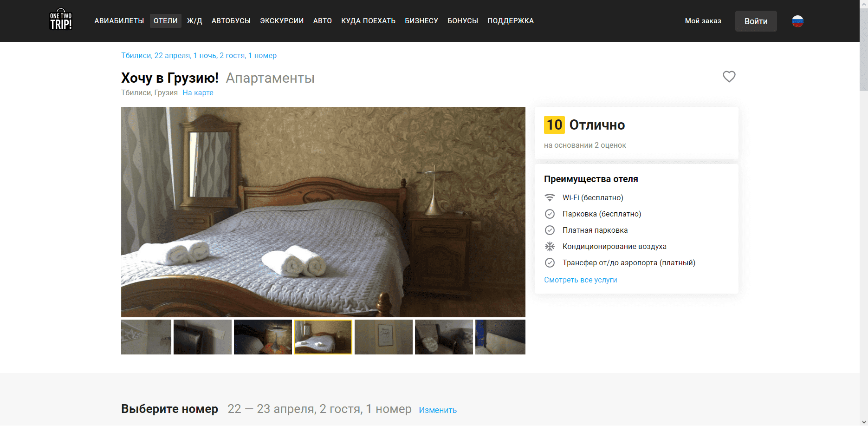This screenshot has height=426, width=868.
Task: Click the search summary Тбилиси, 22 апреля link
Action: (199, 55)
